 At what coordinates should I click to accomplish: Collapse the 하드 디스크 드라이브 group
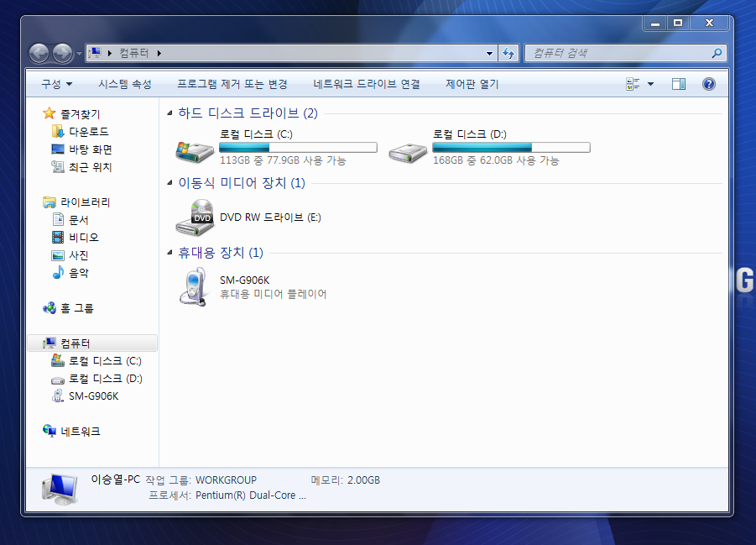(x=171, y=113)
